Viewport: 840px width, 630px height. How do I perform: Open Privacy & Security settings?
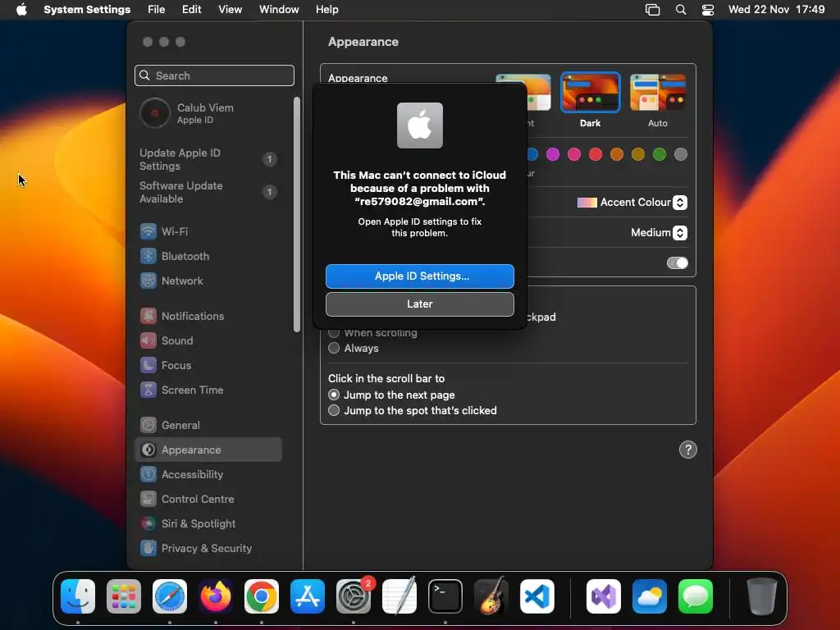(x=208, y=549)
